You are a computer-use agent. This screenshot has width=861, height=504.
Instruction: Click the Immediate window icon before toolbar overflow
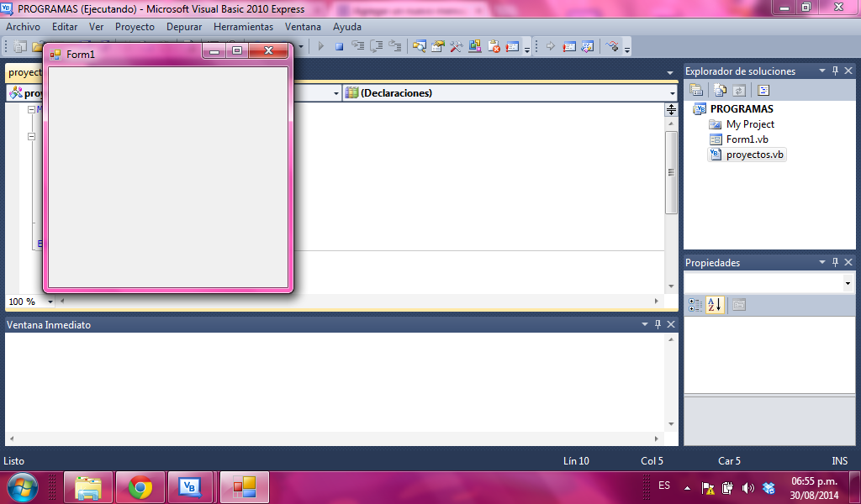pos(512,46)
